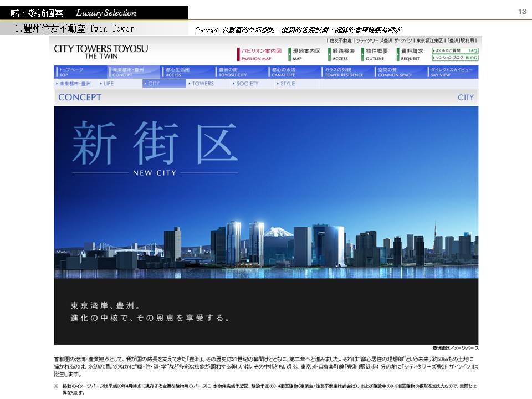Image resolution: width=532 pixels, height=399 pixels.
Task: Choose the STYLE sub-menu item
Action: tap(287, 84)
